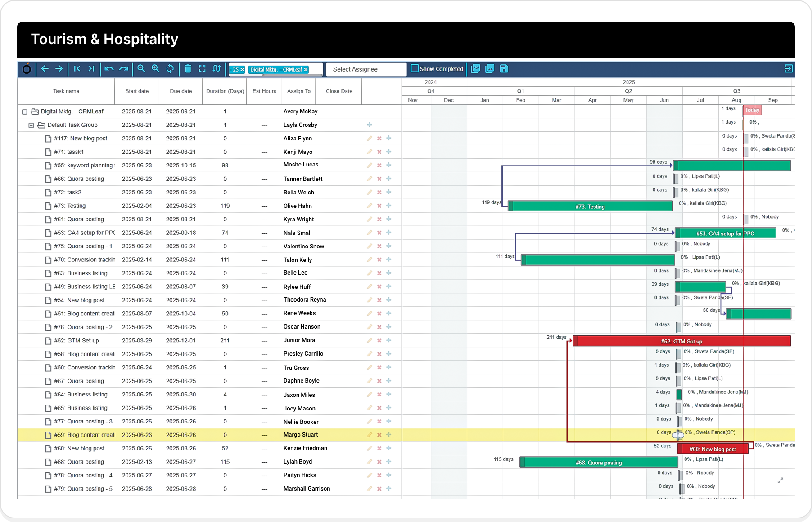Enable the Show Completed checkbox
The image size is (812, 522).
click(x=415, y=68)
